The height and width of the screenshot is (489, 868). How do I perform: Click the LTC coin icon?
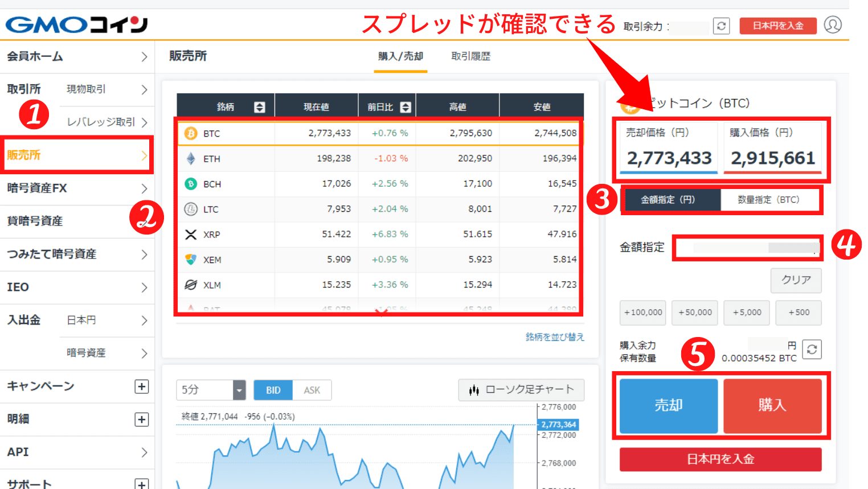[x=191, y=209]
